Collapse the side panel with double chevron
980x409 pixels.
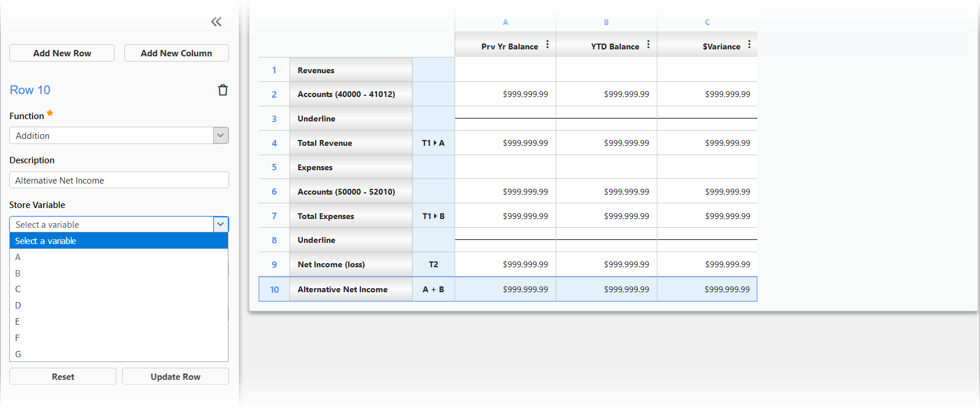(x=216, y=22)
